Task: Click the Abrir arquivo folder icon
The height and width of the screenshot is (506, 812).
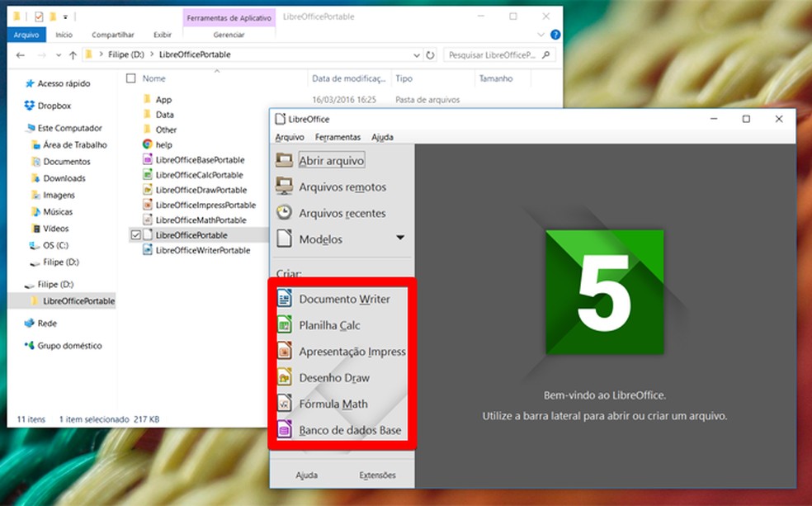Action: pos(284,160)
